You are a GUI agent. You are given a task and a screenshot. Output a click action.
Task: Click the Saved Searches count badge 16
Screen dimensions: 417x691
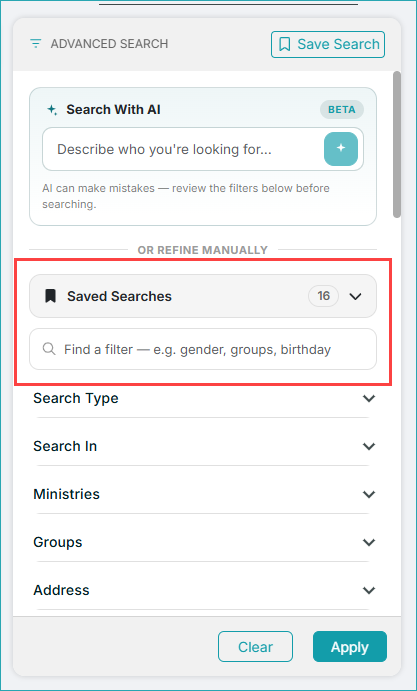point(324,296)
